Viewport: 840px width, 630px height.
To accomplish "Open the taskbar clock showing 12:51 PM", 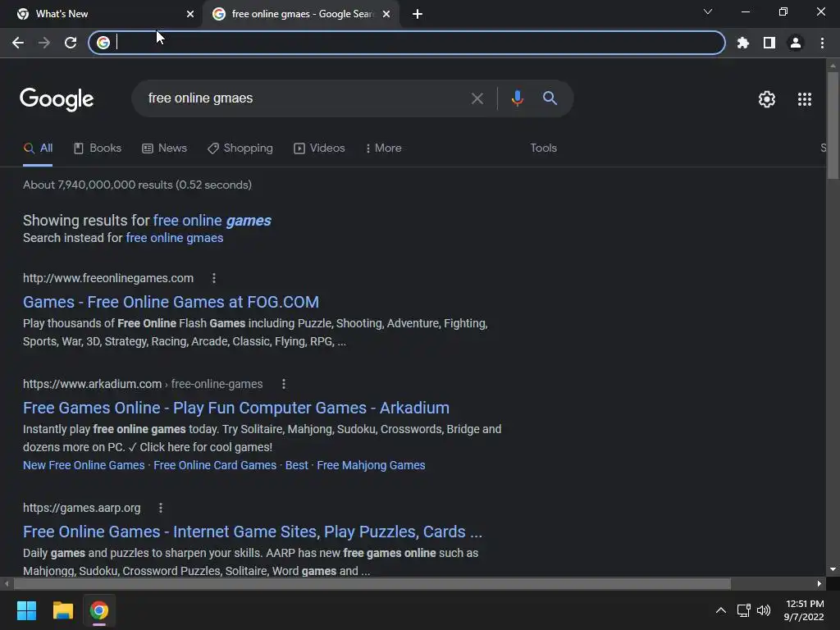I will pos(804,610).
